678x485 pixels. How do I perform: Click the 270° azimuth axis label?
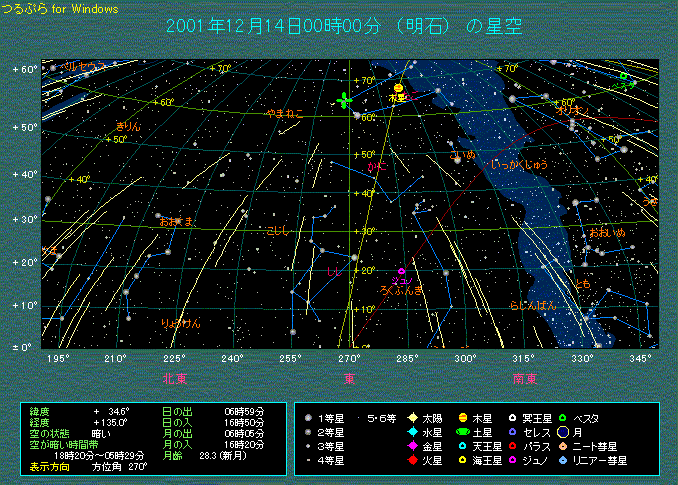[x=350, y=358]
